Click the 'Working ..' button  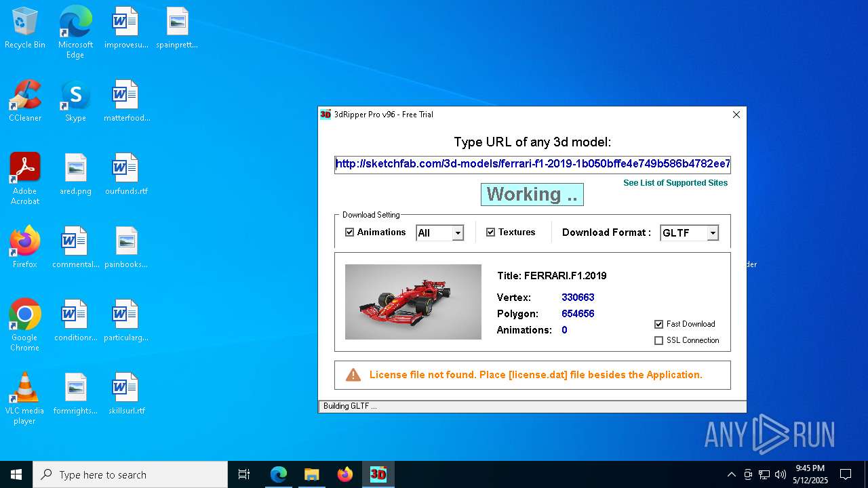(532, 195)
